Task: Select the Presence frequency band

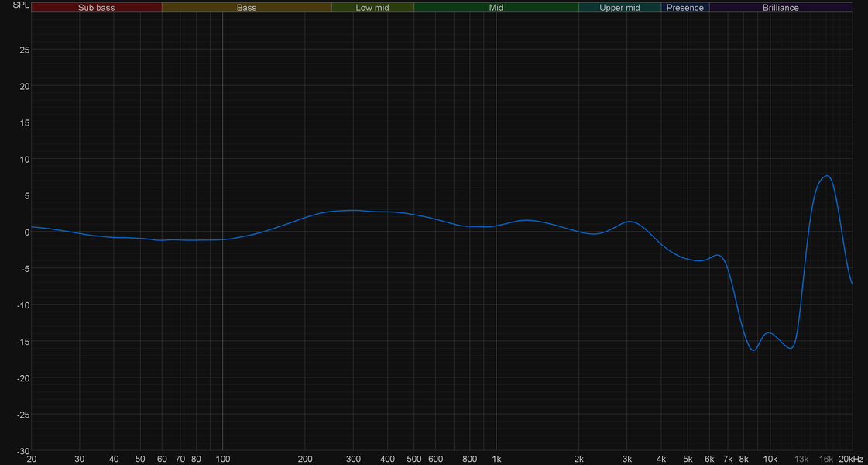Action: point(684,7)
